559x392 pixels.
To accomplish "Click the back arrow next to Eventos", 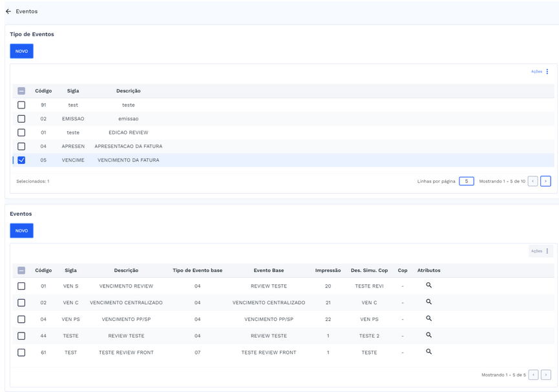I will pos(8,12).
